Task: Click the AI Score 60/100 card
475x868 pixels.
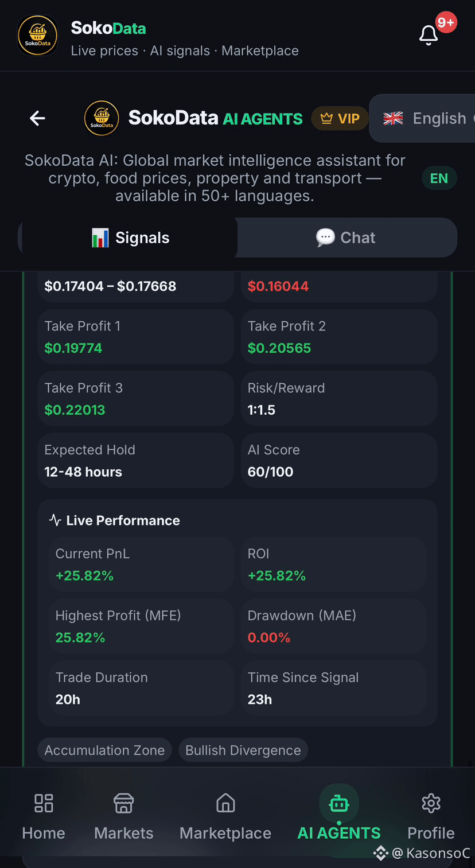Action: (x=339, y=461)
